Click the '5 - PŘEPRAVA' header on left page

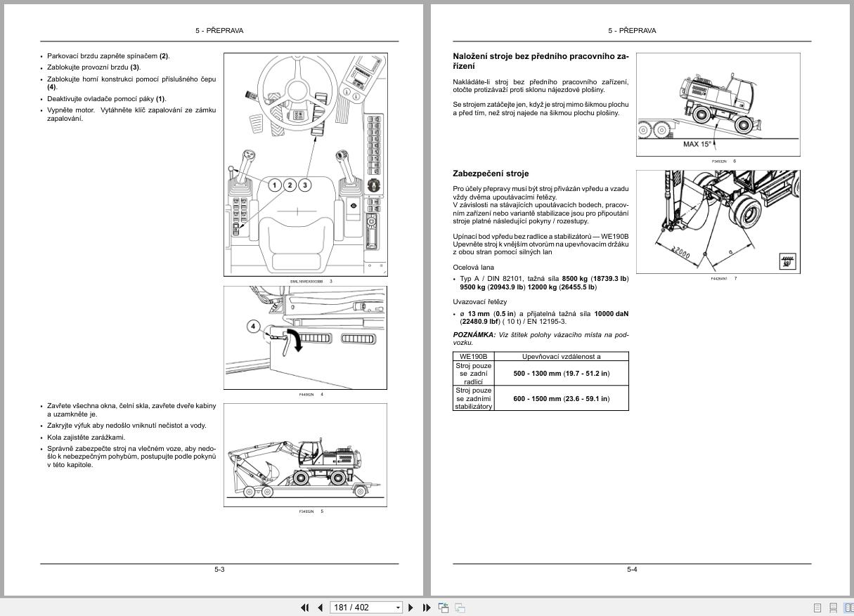click(219, 31)
